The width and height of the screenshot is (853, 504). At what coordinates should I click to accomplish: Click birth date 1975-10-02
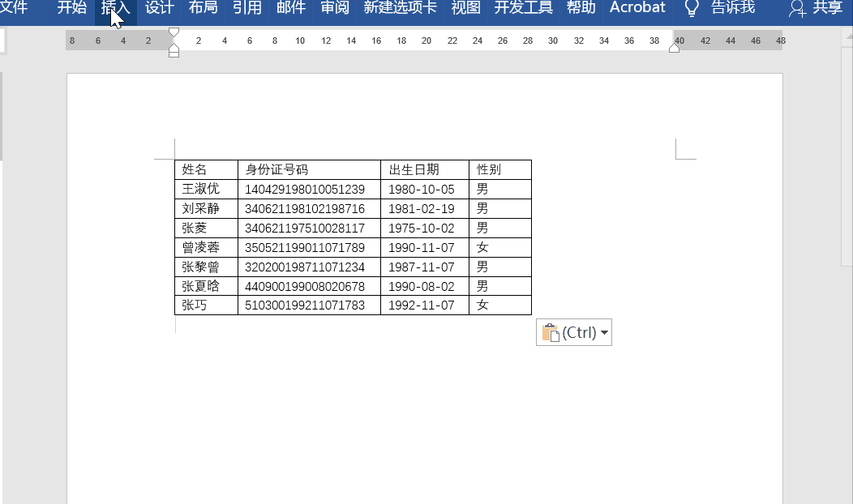click(x=421, y=229)
